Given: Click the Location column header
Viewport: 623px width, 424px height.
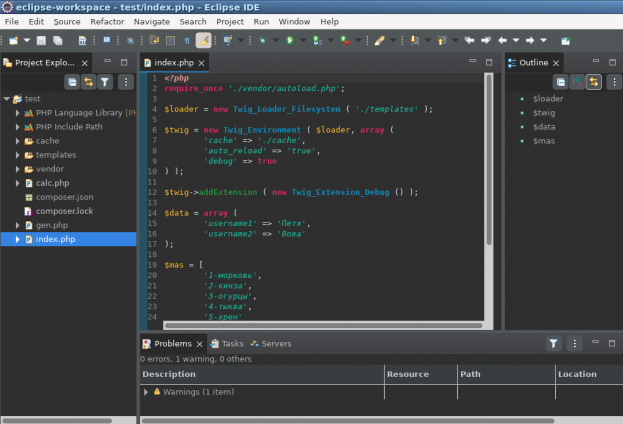Looking at the screenshot, I should coord(589,374).
